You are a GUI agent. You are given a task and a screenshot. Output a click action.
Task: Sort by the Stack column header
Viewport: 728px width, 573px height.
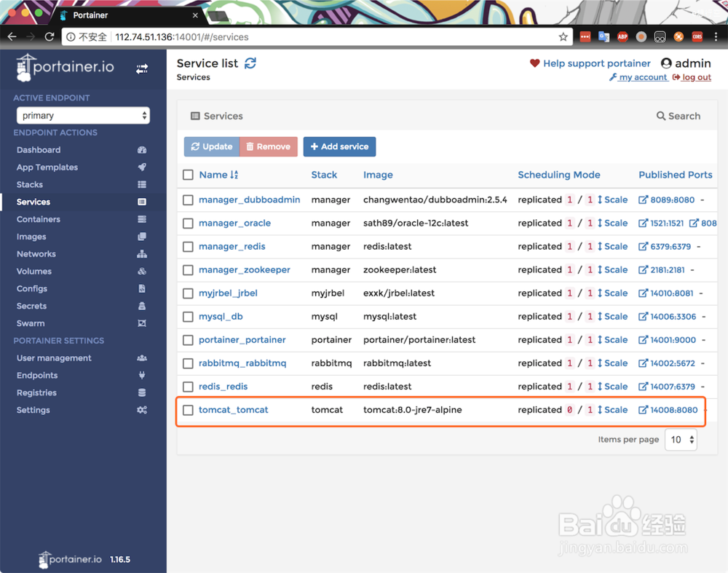pos(324,175)
